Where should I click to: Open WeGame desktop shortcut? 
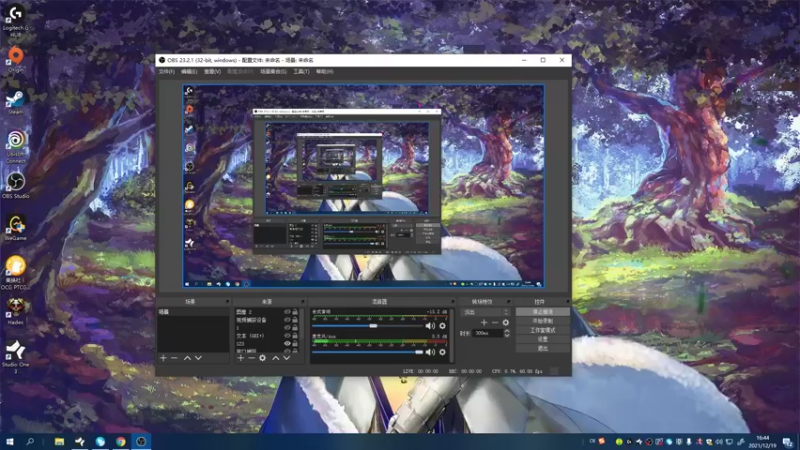pyautogui.click(x=16, y=228)
